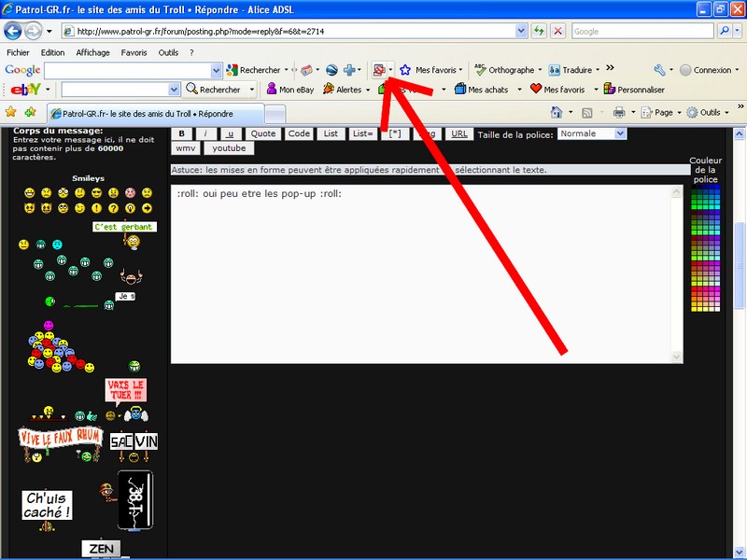This screenshot has width=747, height=560.
Task: Click the Print icon in the command bar
Action: point(619,112)
